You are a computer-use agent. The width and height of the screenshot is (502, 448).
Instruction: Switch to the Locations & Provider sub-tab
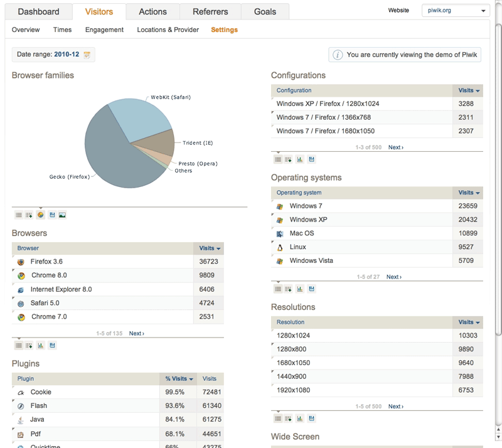[168, 29]
